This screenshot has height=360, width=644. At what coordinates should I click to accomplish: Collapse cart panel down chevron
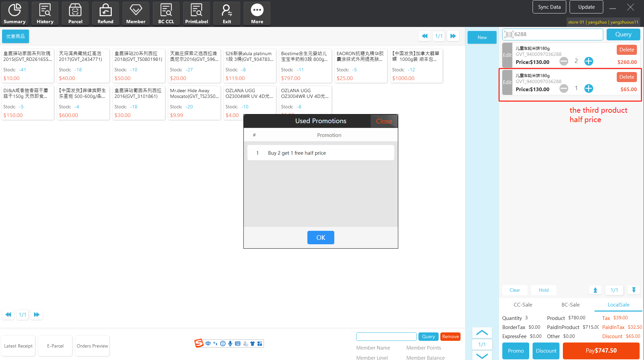(x=482, y=356)
